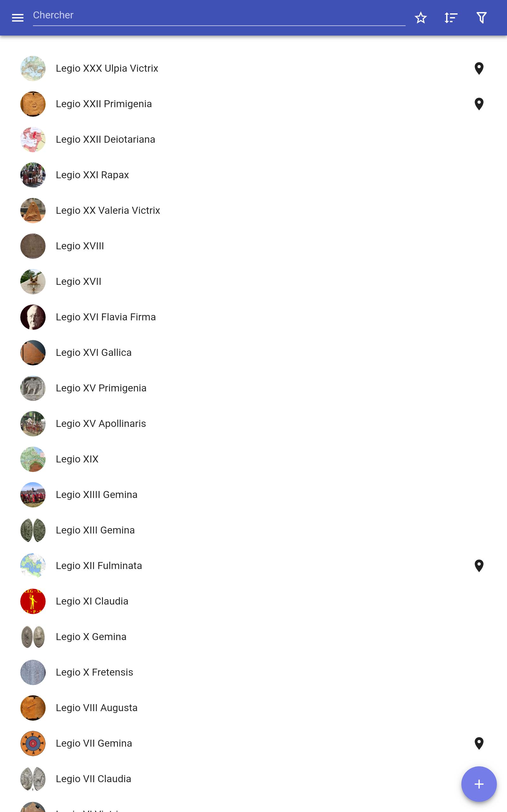Select Legio X Fretensis list entry
This screenshot has height=812, width=507.
point(253,672)
